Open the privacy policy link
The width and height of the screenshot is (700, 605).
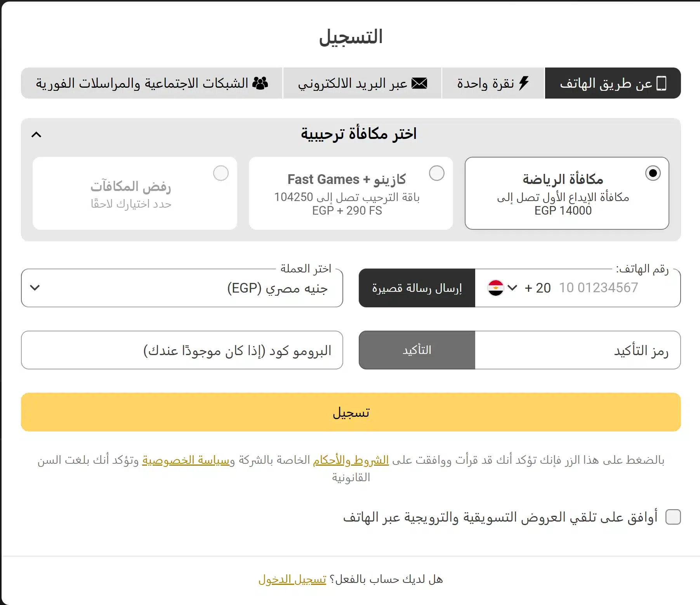click(186, 460)
